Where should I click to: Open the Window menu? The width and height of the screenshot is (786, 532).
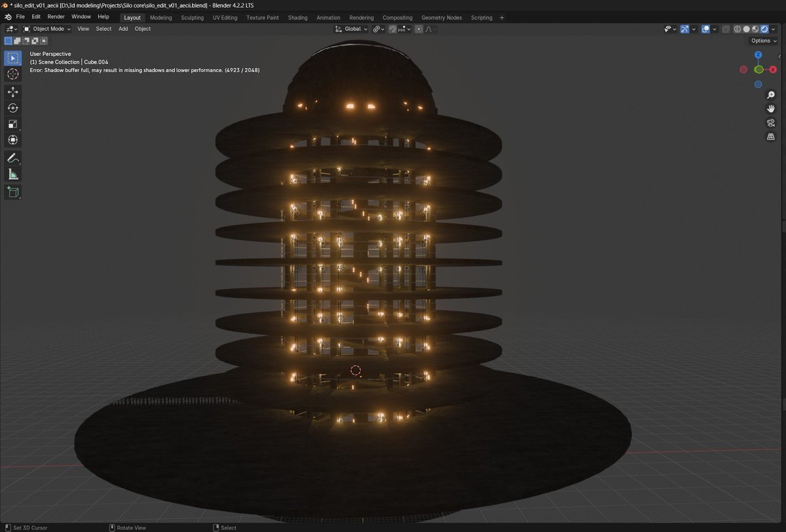(81, 17)
